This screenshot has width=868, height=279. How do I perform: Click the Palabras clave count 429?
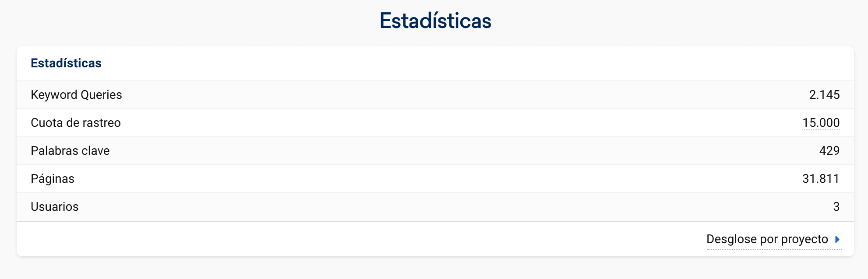point(829,151)
